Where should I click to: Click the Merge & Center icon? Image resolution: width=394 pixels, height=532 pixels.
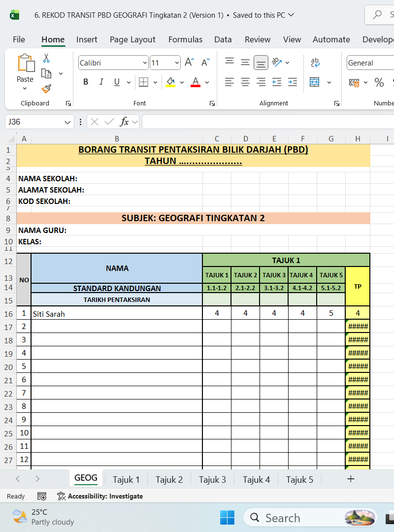click(x=315, y=82)
